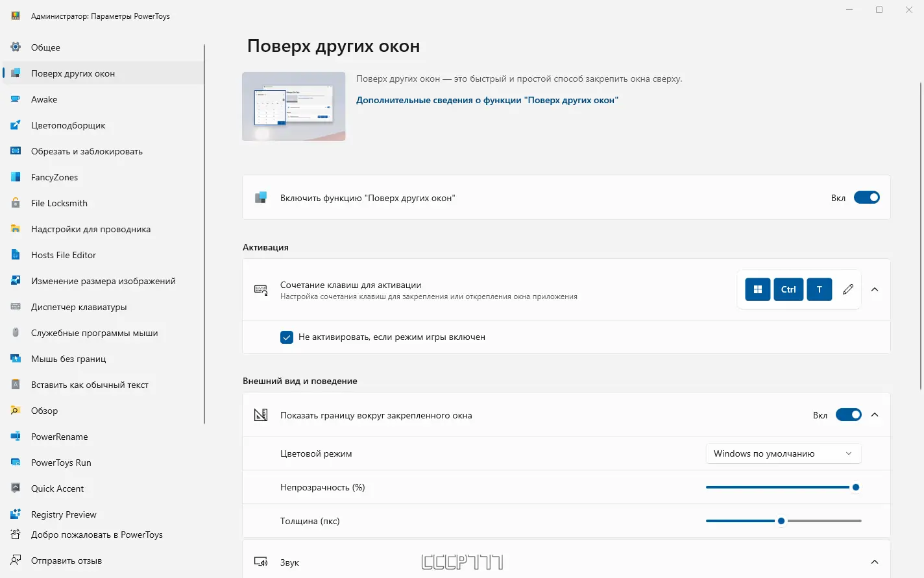The image size is (924, 578).
Task: Collapse the Звук section chevron
Action: click(x=875, y=562)
